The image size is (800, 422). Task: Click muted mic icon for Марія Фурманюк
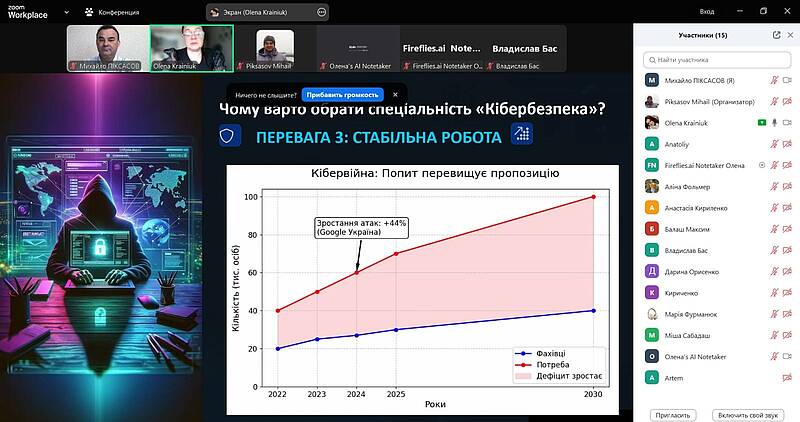point(774,314)
